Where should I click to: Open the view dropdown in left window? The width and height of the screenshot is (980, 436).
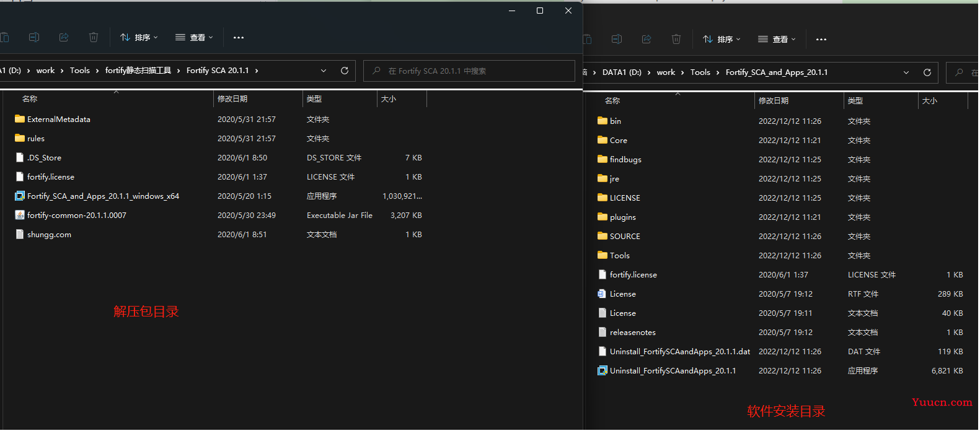click(x=195, y=37)
